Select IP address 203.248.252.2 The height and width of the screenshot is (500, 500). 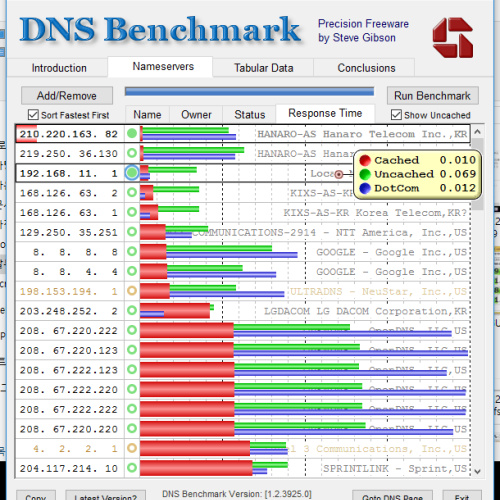pos(69,311)
